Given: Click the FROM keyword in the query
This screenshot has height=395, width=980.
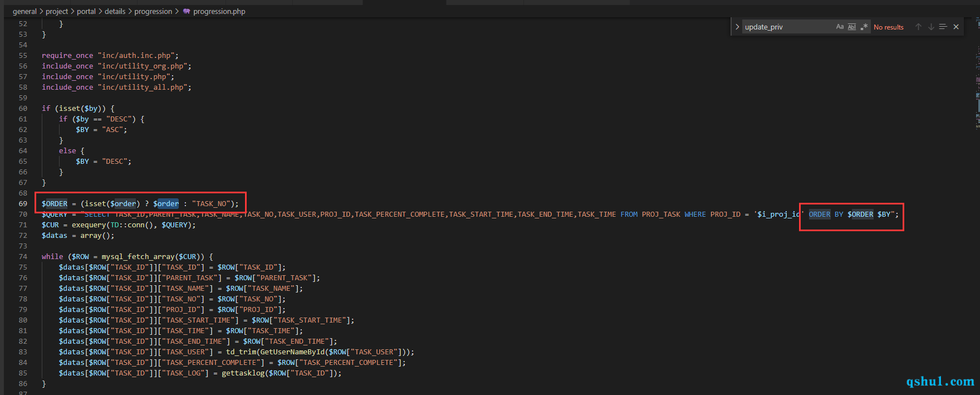Looking at the screenshot, I should (x=629, y=214).
